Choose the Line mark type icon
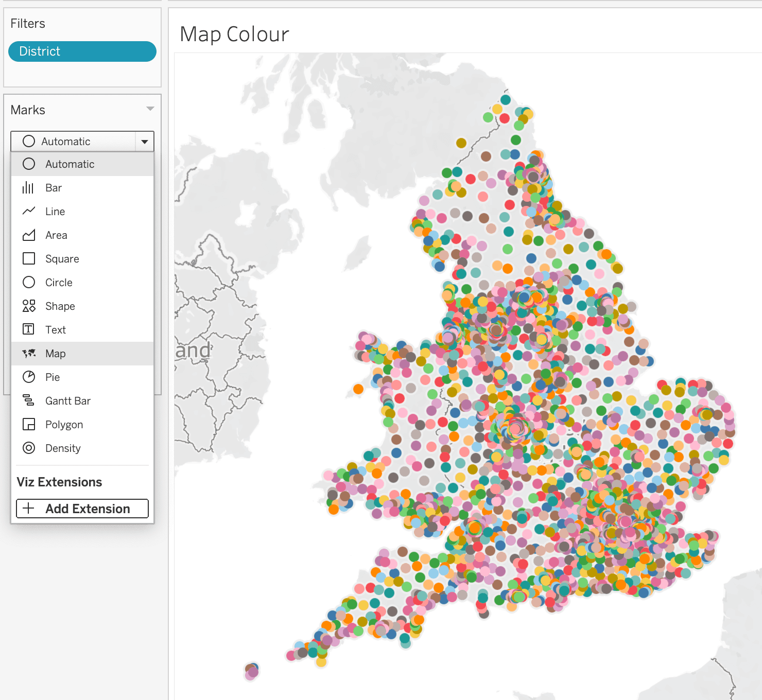This screenshot has height=700, width=762. tap(29, 211)
